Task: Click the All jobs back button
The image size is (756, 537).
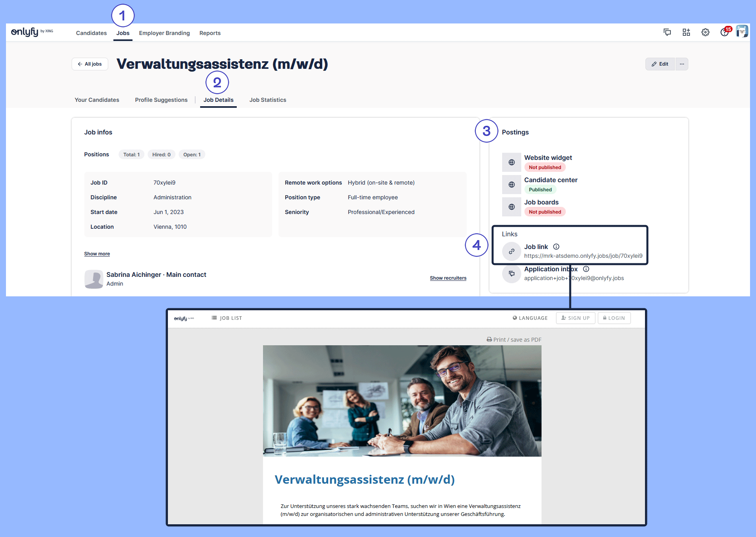Action: pos(90,64)
